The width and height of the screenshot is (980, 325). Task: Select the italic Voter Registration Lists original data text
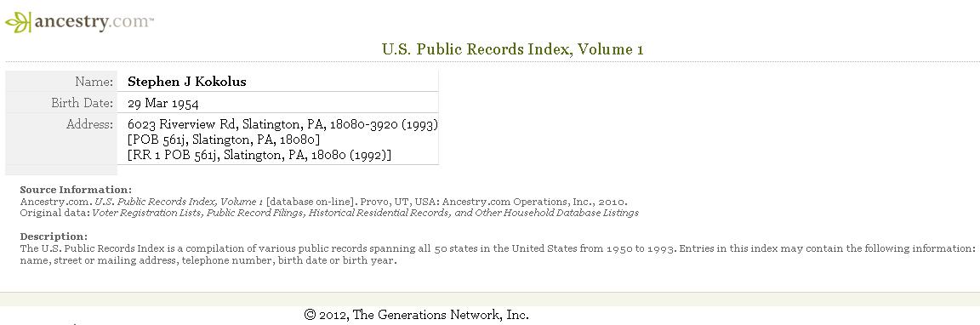click(x=365, y=213)
